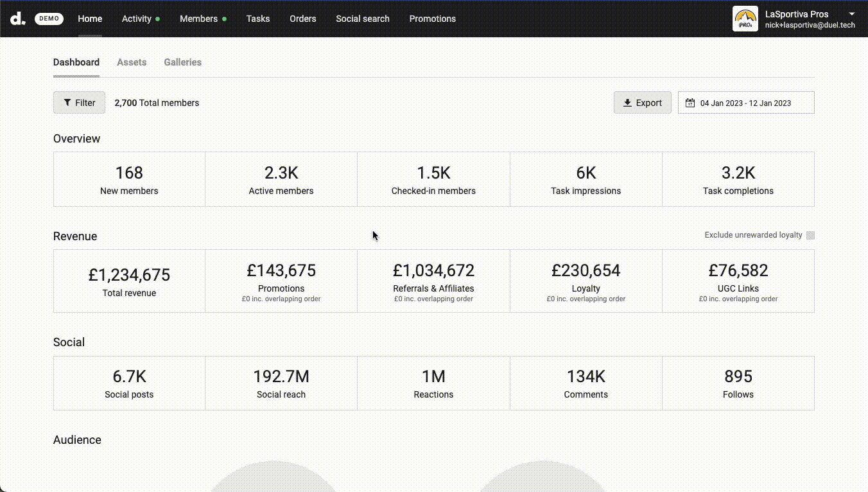Image resolution: width=868 pixels, height=492 pixels.
Task: Click the calendar icon in date range
Action: [x=690, y=103]
